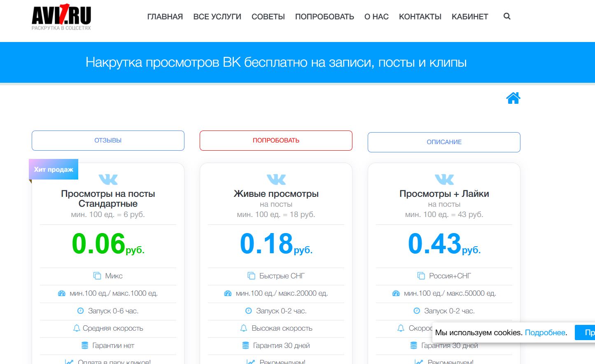Click the globe icon beside макс.50000 ед

pos(397,293)
